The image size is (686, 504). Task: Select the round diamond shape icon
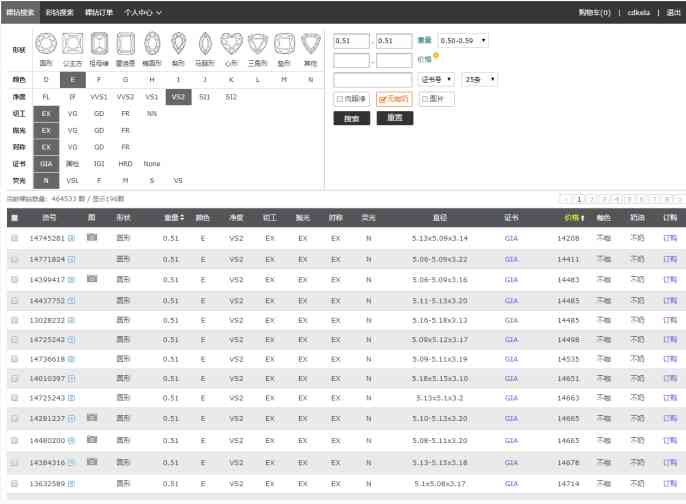(46, 44)
